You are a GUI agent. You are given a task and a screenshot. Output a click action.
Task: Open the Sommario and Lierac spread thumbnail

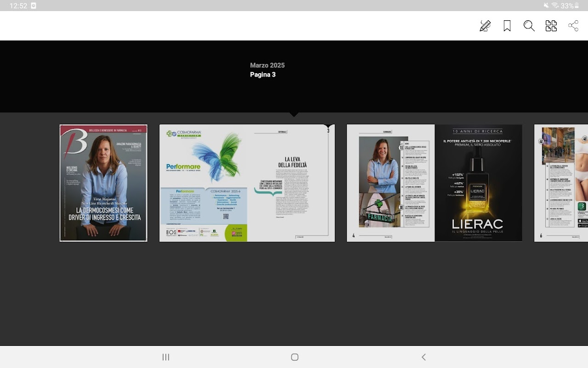[x=435, y=183]
